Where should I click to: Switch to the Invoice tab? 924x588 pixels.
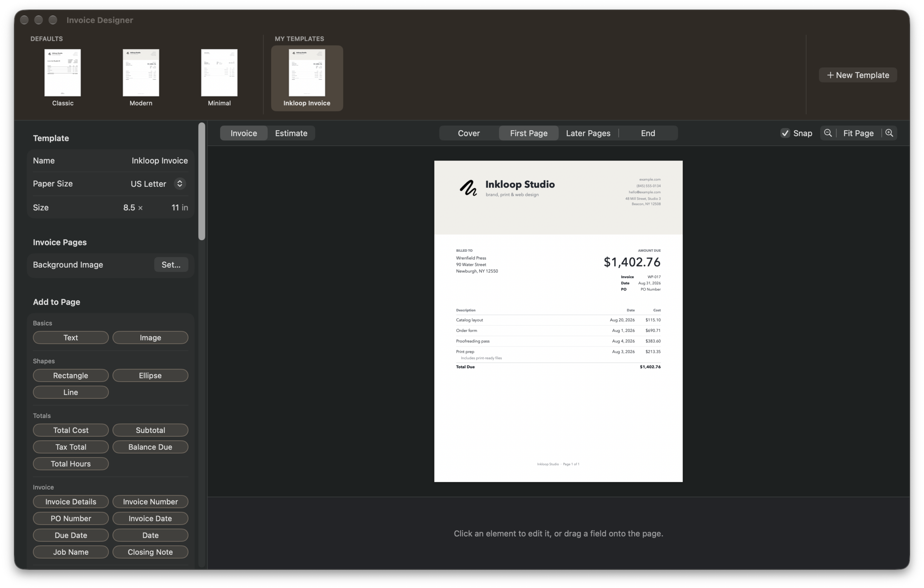click(x=244, y=133)
